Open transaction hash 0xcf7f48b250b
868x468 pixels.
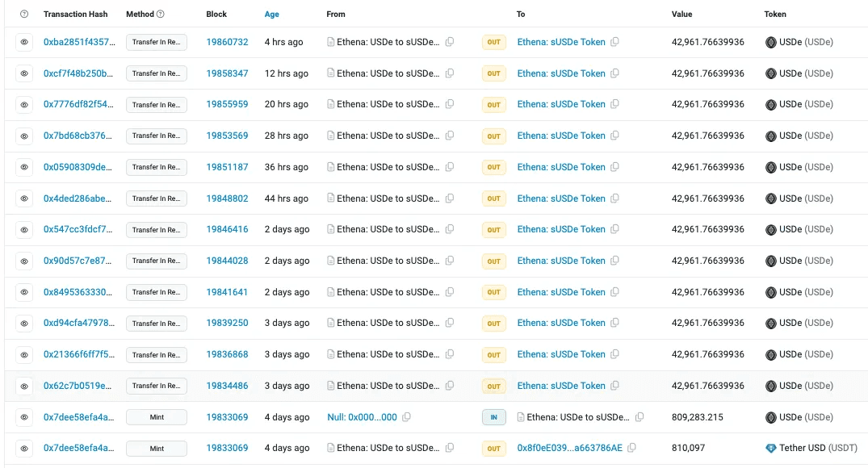coord(79,73)
